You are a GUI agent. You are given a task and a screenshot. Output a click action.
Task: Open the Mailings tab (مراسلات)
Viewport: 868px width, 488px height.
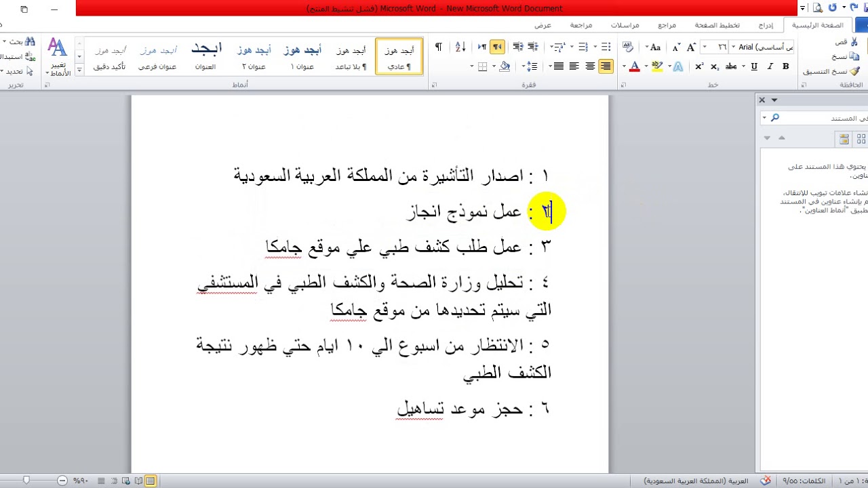tap(625, 25)
